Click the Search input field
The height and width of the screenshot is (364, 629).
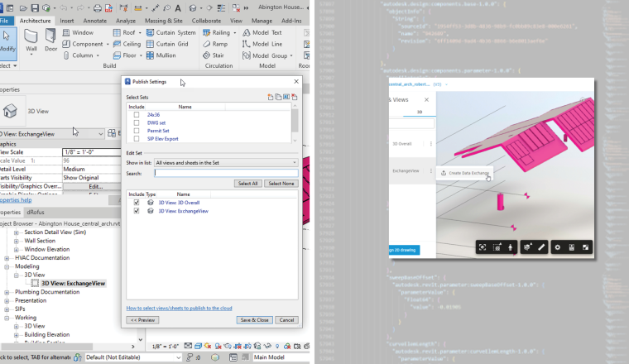(x=226, y=173)
